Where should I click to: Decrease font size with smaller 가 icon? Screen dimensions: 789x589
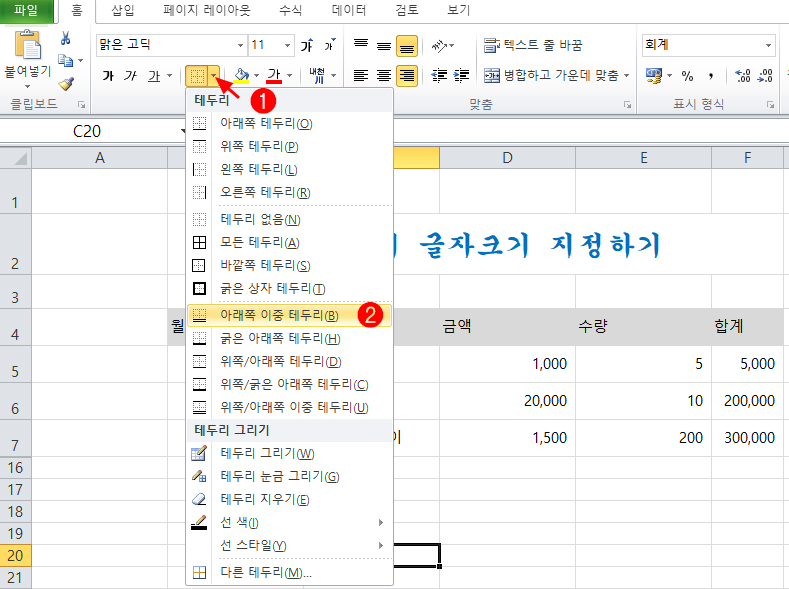click(330, 45)
